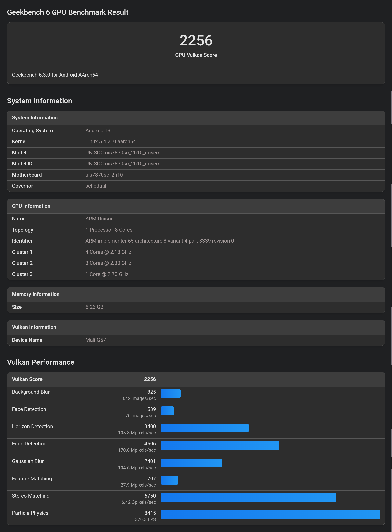Click the Face Detection score bar
Viewport: 392px width, 532px height.
point(167,411)
